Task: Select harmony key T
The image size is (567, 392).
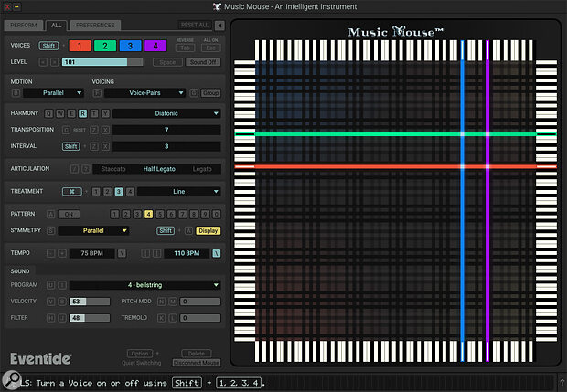Action: (x=94, y=113)
